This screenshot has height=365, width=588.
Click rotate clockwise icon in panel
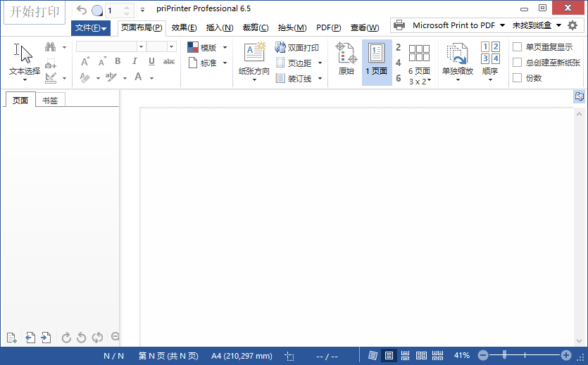[66, 338]
